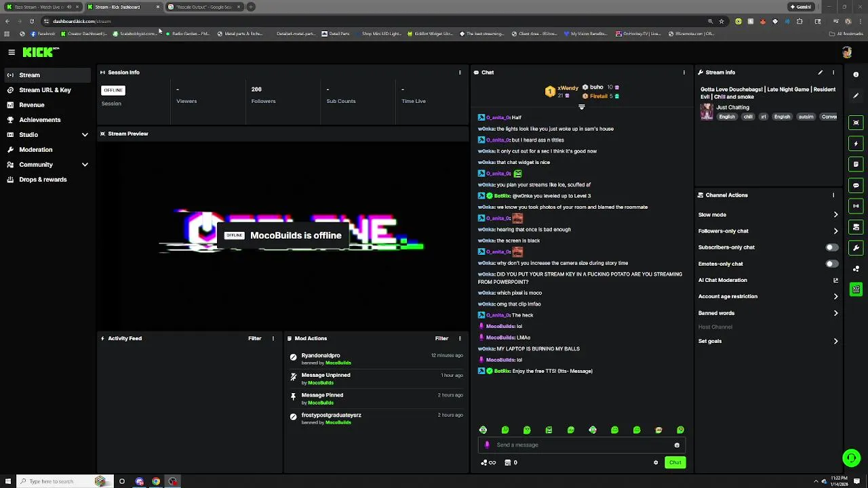Open Stream info three-dot menu
The height and width of the screenshot is (488, 868).
coord(833,73)
